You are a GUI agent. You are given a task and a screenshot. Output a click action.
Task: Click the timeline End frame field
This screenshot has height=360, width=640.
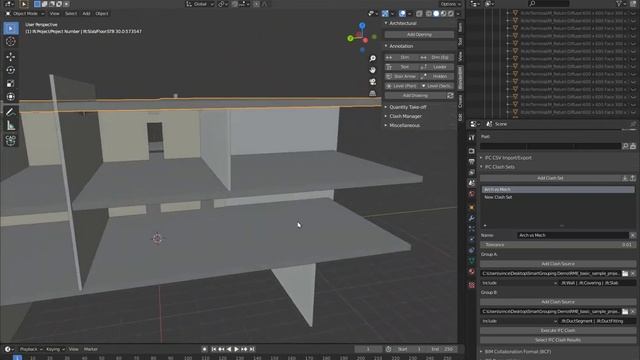(x=441, y=349)
